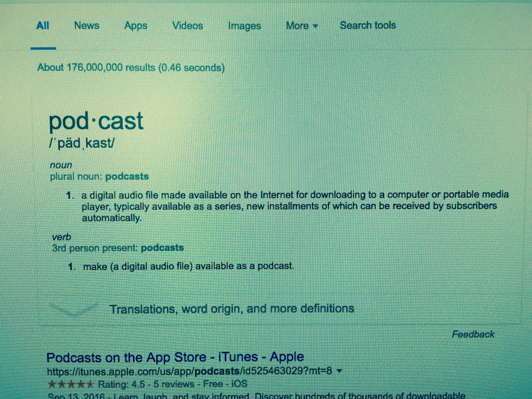Screen dimensions: 532x399
Task: Switch to Videos results
Action: [x=188, y=26]
